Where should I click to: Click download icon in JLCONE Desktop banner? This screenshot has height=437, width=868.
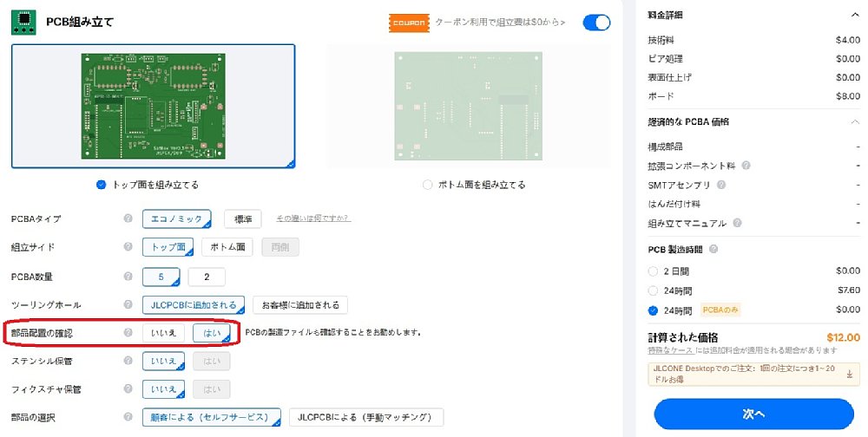point(850,374)
